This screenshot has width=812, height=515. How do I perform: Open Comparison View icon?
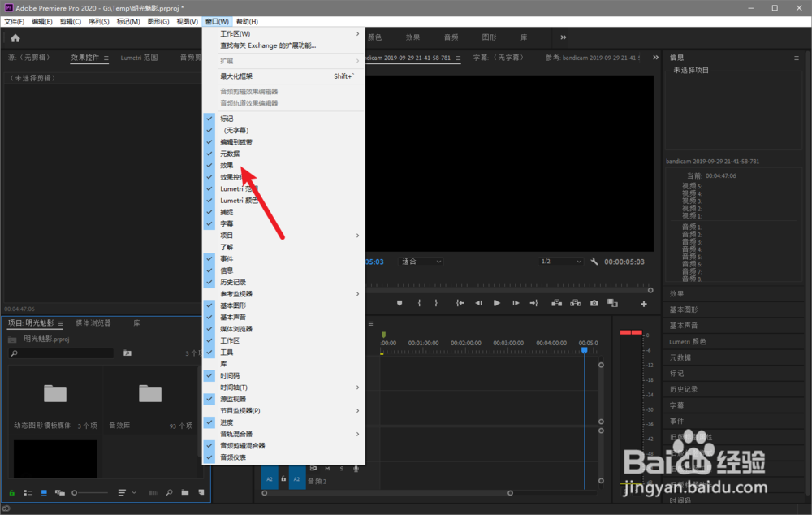[x=612, y=303]
